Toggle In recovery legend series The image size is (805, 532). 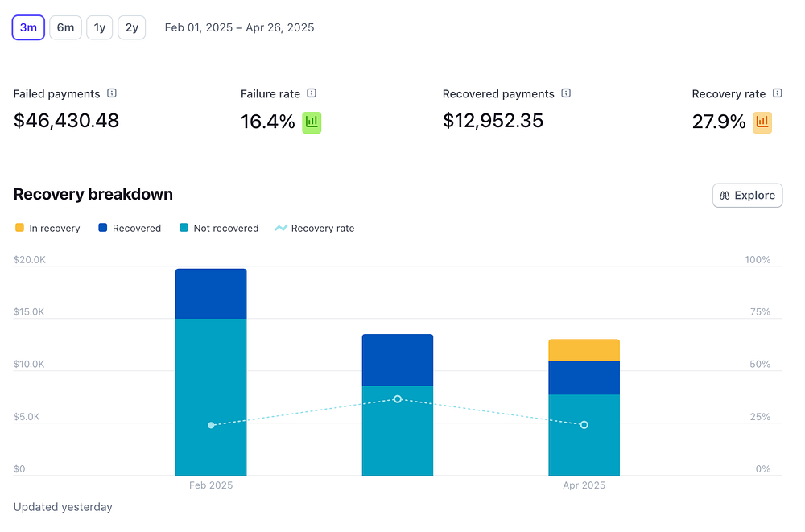(47, 229)
